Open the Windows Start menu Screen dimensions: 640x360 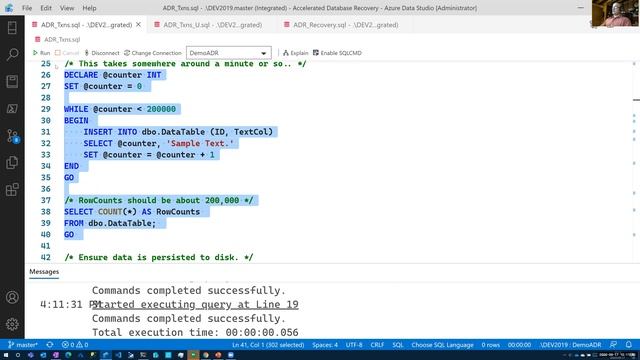[x=6, y=355]
